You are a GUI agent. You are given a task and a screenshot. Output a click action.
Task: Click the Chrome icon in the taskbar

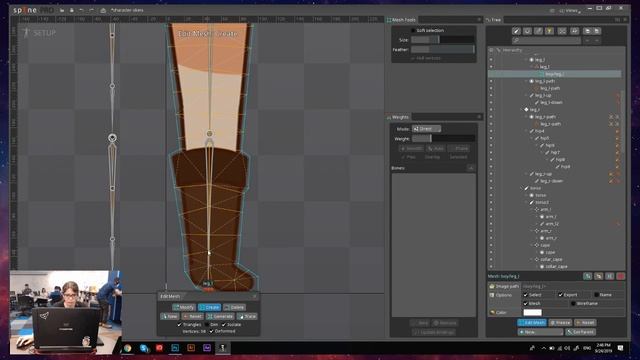[127, 348]
